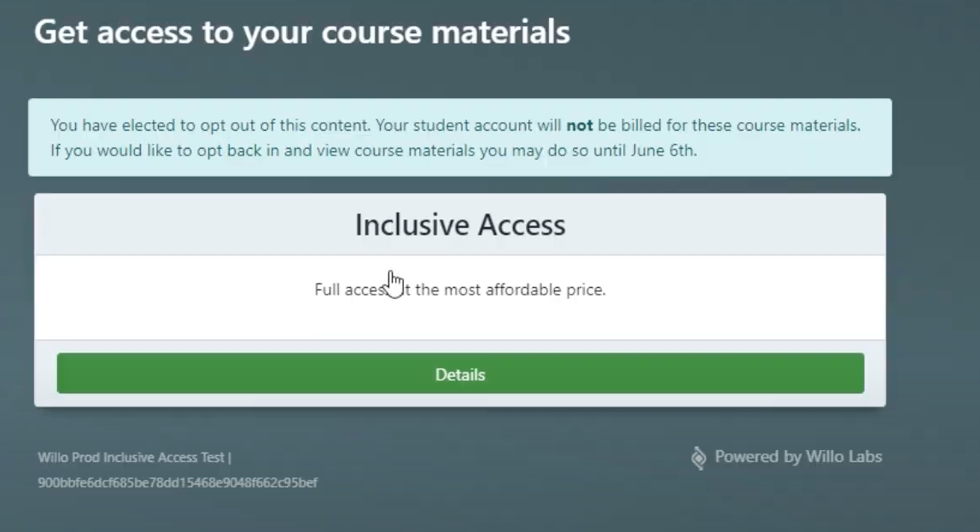
Task: Click the white card body area below Inclusive Access
Action: pyautogui.click(x=460, y=297)
